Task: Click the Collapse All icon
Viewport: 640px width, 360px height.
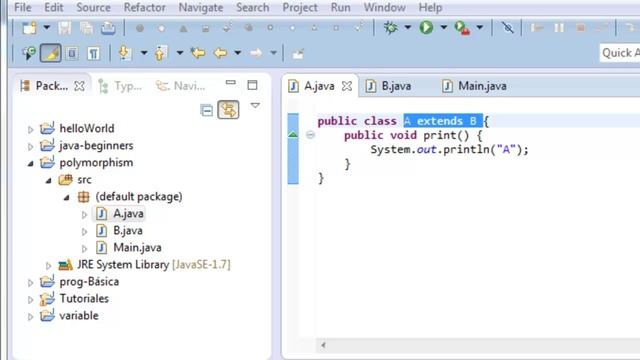Action: 207,110
